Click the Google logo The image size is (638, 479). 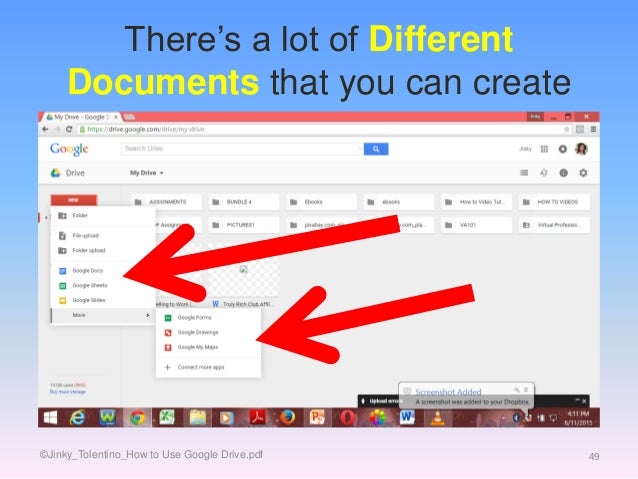click(x=69, y=149)
